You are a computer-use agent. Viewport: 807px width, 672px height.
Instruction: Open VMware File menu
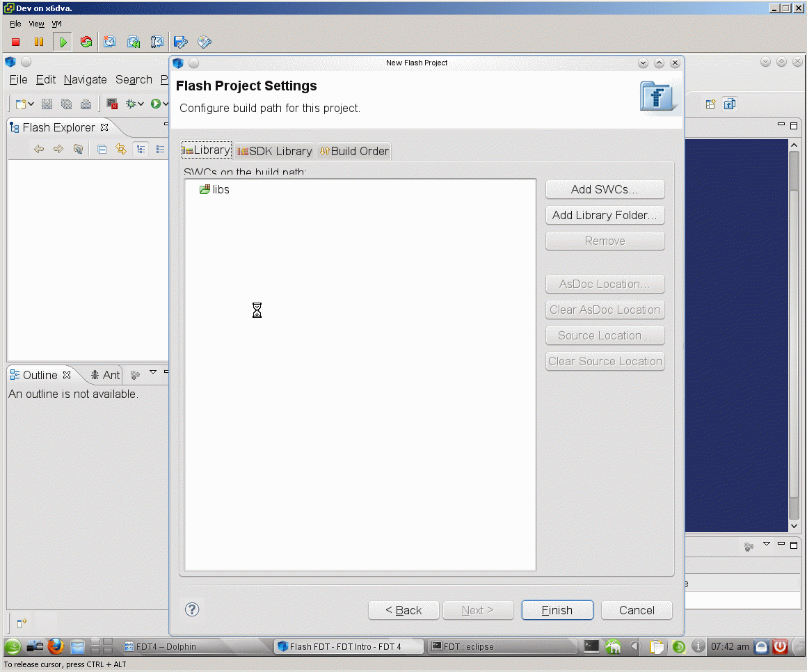point(15,24)
